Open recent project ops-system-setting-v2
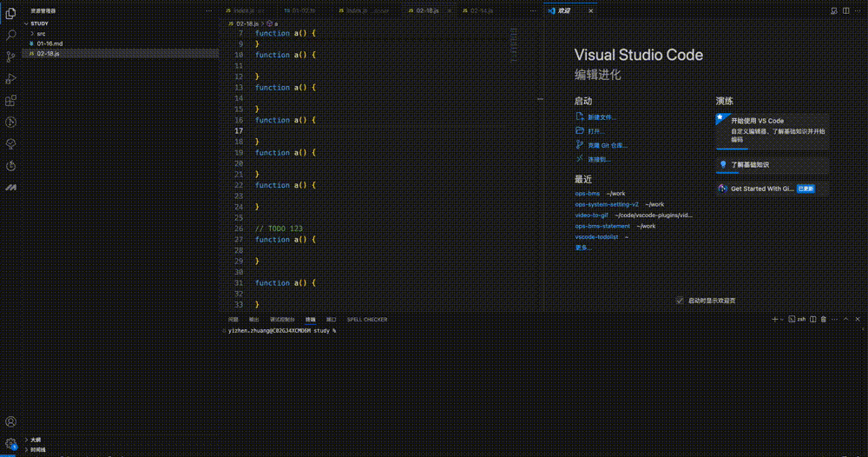 click(x=607, y=204)
